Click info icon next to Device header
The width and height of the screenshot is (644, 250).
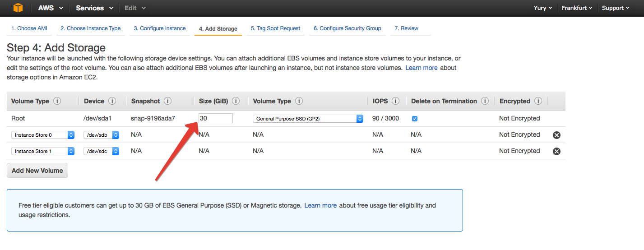tap(112, 101)
